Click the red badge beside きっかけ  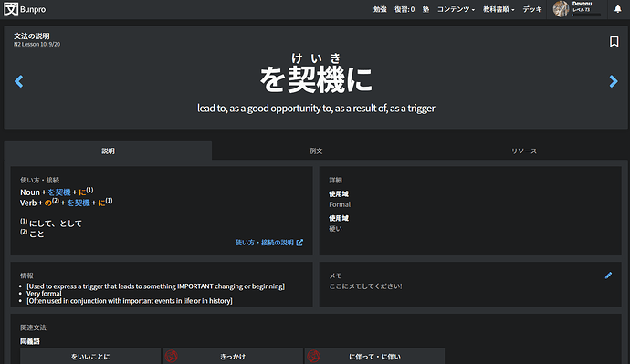click(171, 356)
